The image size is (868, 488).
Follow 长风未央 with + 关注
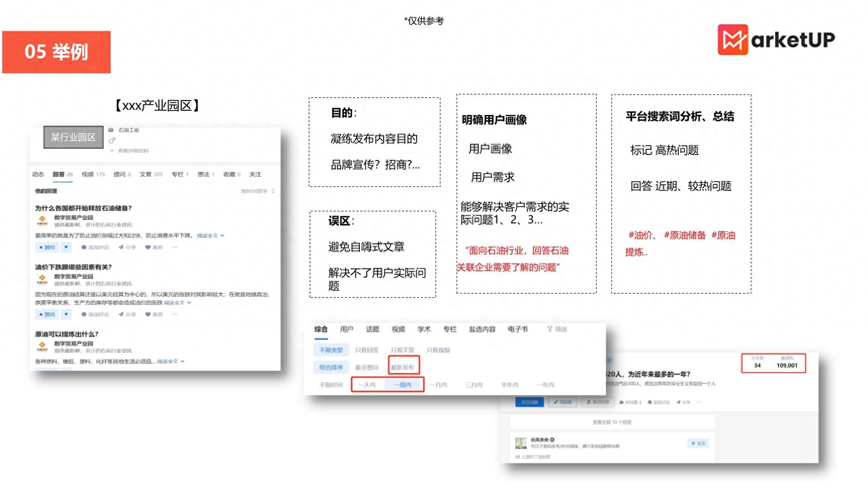click(x=698, y=443)
